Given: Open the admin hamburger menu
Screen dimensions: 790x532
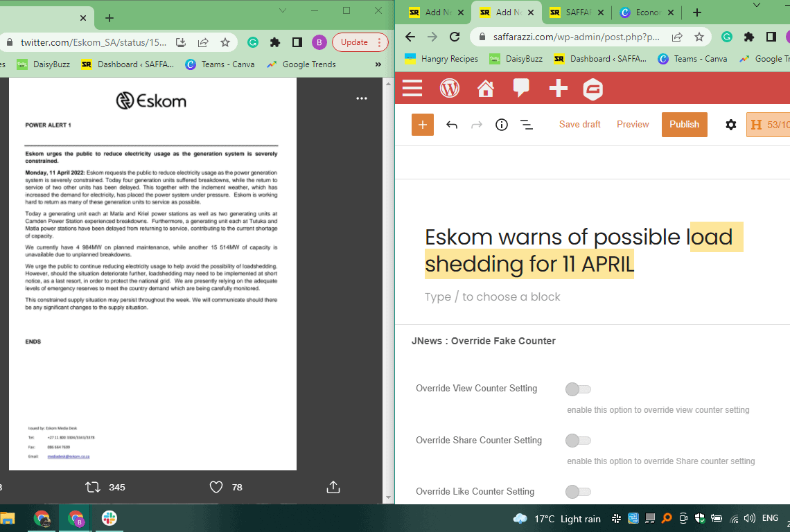Looking at the screenshot, I should pos(412,89).
